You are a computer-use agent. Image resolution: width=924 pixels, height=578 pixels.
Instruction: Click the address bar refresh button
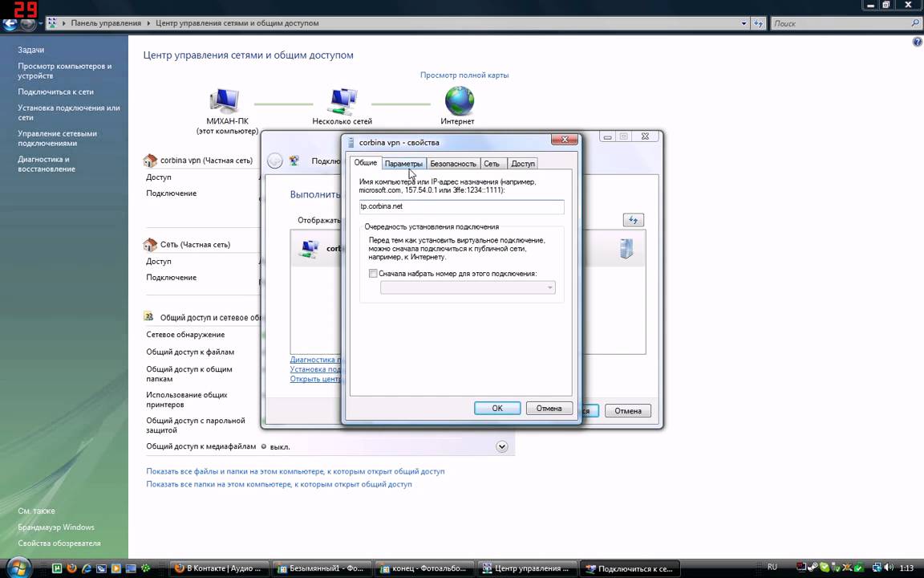[x=759, y=23]
